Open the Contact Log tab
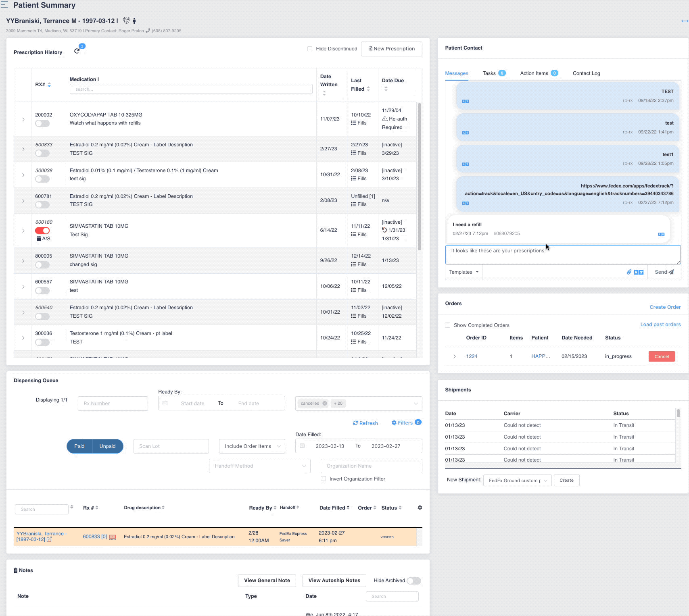The width and height of the screenshot is (689, 616). [x=586, y=73]
